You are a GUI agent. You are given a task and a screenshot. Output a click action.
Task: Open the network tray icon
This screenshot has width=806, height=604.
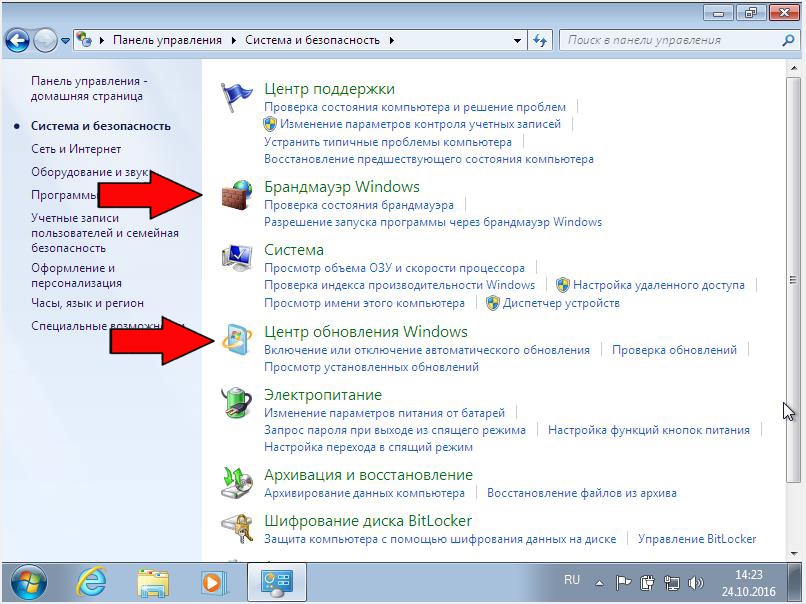pos(671,582)
